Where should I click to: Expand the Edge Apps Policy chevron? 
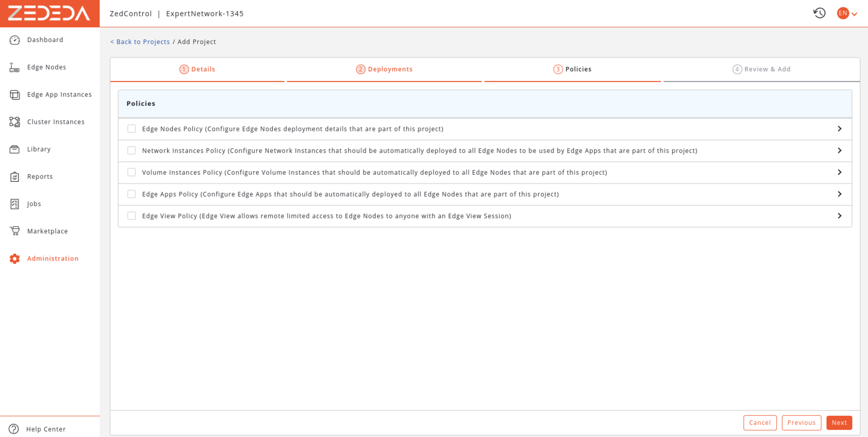click(839, 194)
